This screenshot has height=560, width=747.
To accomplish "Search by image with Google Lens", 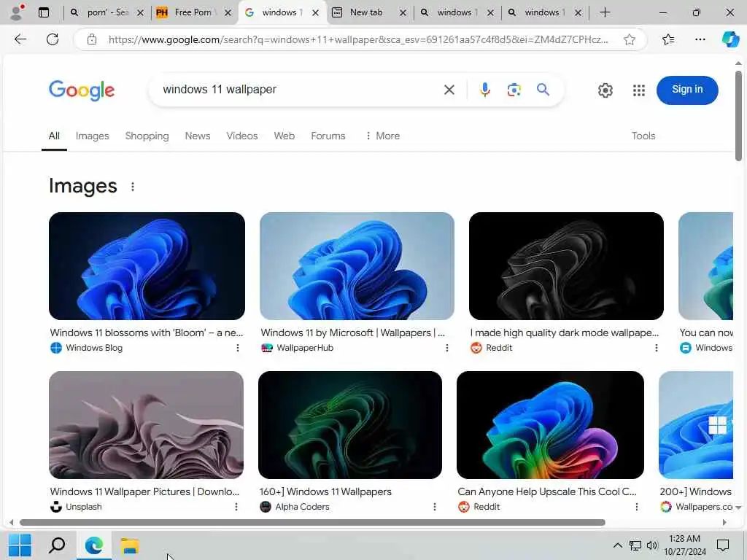I will point(514,90).
